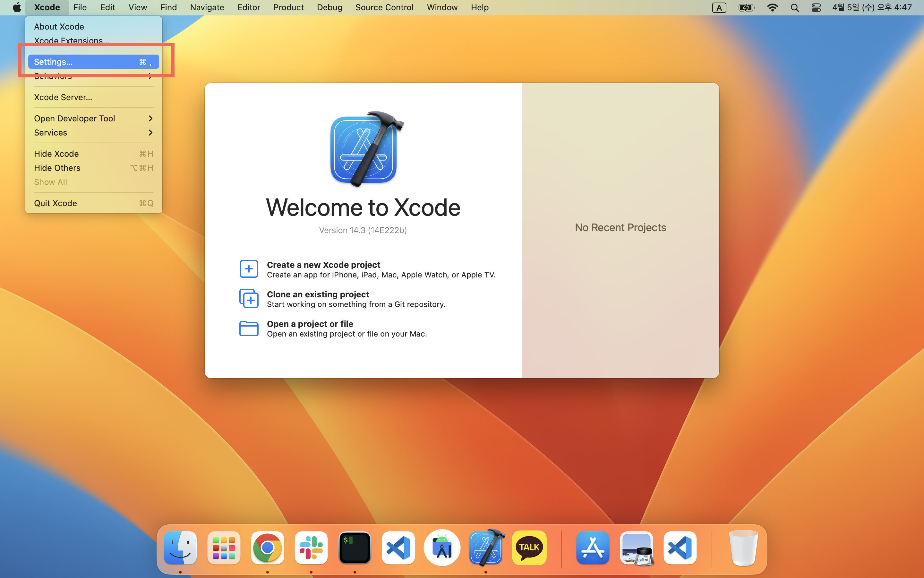Open Visual Studio Code beside Trash
Viewport: 924px width, 578px height.
pos(680,547)
